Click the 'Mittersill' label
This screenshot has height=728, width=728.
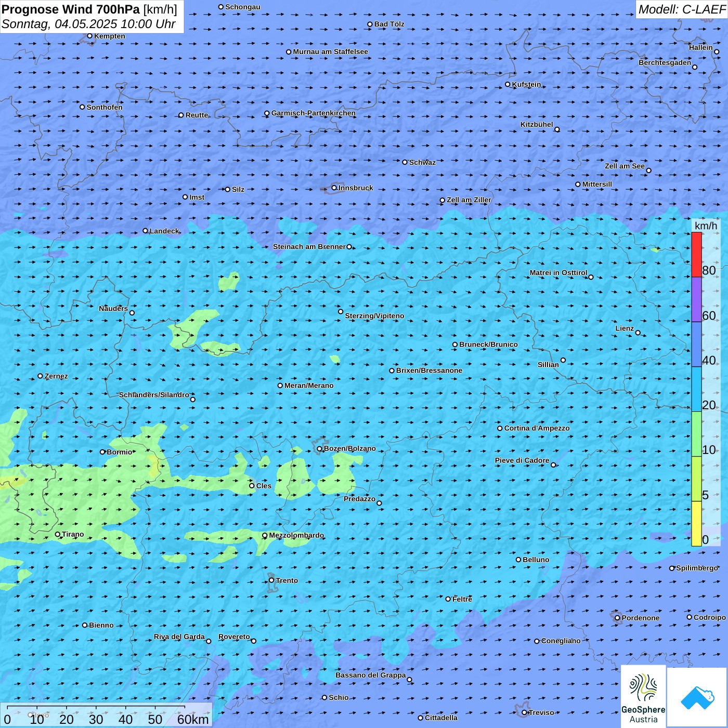tap(597, 184)
